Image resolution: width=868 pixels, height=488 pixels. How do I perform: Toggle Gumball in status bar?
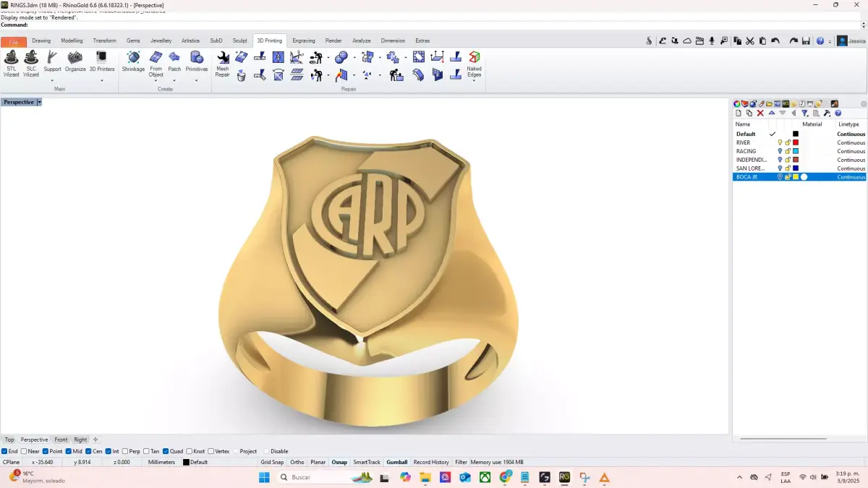[x=396, y=462]
